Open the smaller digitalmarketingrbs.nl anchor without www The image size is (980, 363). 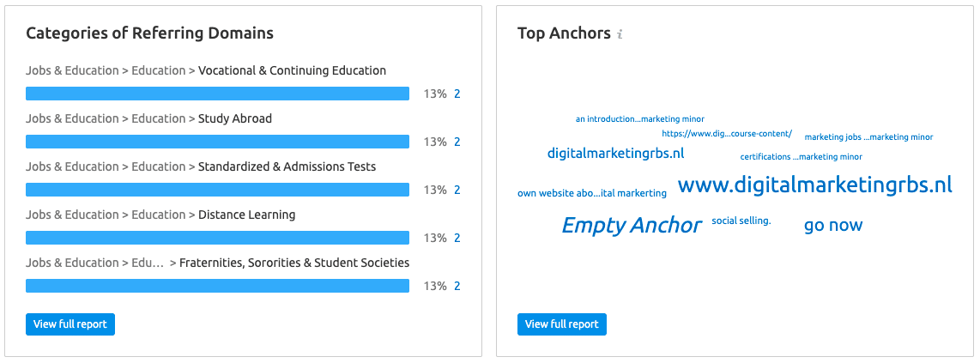615,153
